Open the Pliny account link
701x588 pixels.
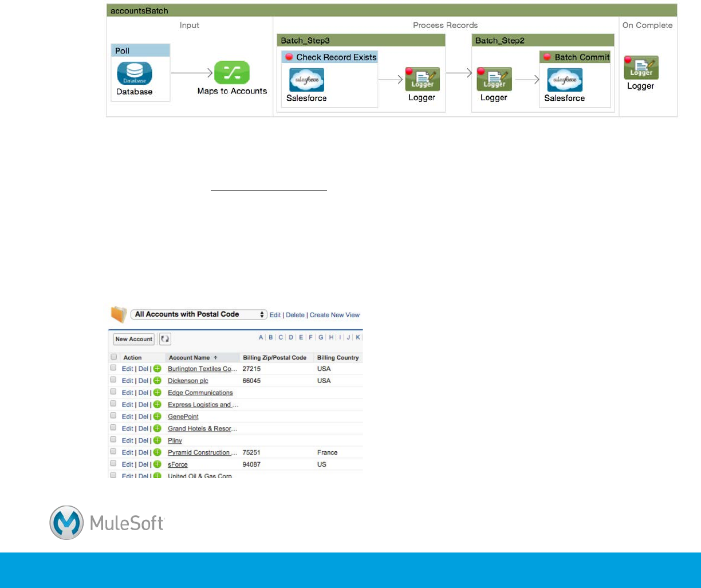click(175, 441)
